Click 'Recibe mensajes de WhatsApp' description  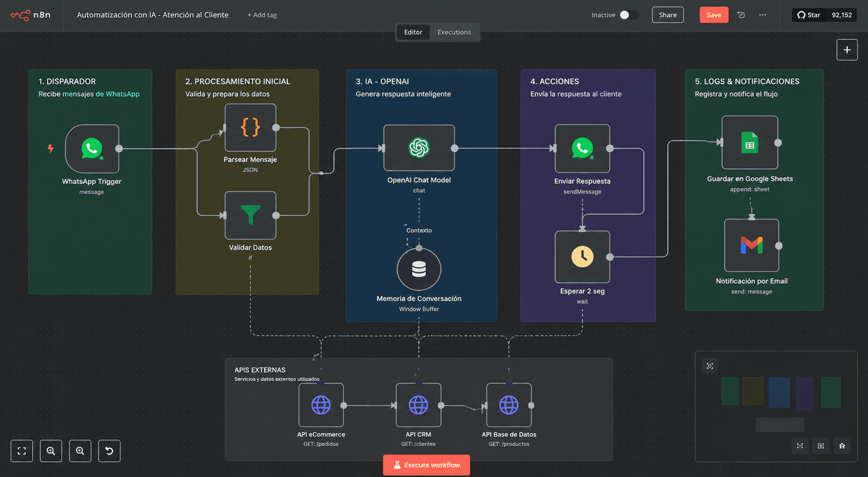point(89,94)
